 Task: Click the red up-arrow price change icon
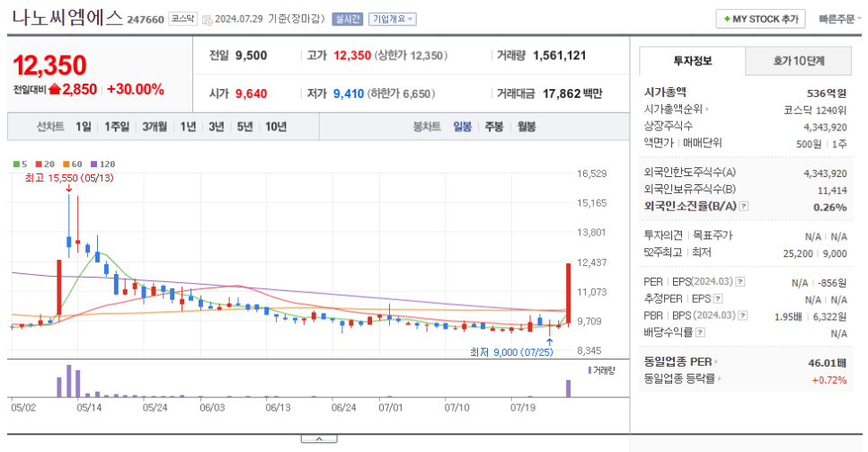click(x=55, y=89)
